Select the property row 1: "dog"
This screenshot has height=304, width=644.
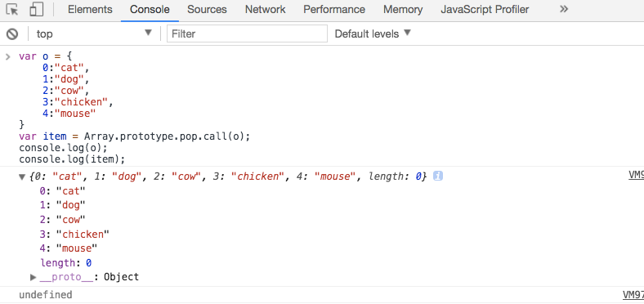click(62, 205)
